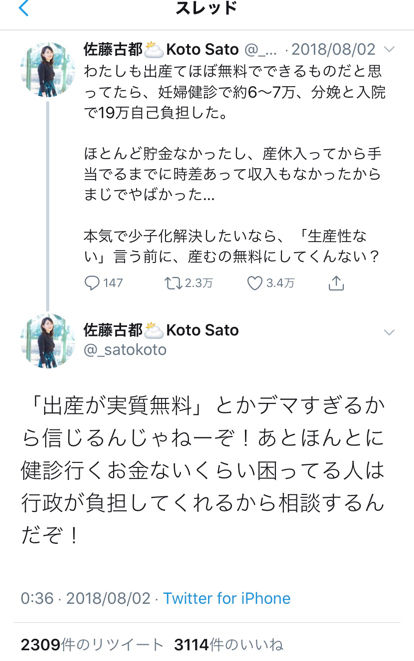
Task: Tap the second tweet's profile avatar
Action: (48, 341)
